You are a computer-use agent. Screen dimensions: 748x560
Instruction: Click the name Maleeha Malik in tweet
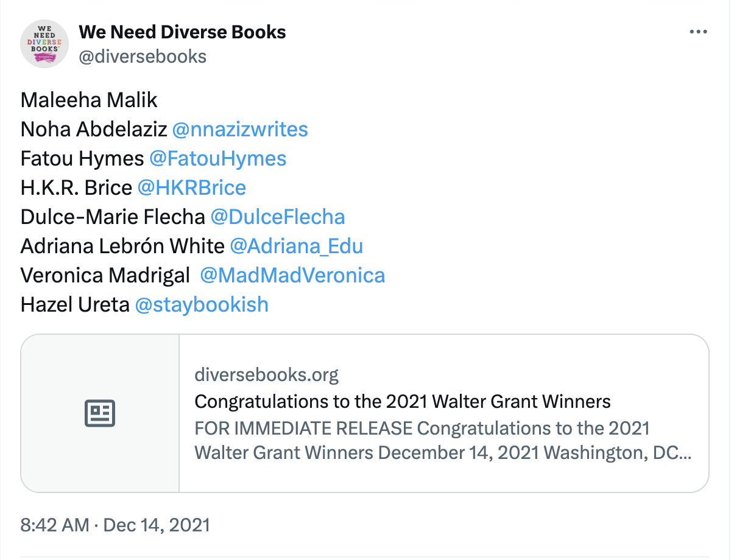point(89,100)
